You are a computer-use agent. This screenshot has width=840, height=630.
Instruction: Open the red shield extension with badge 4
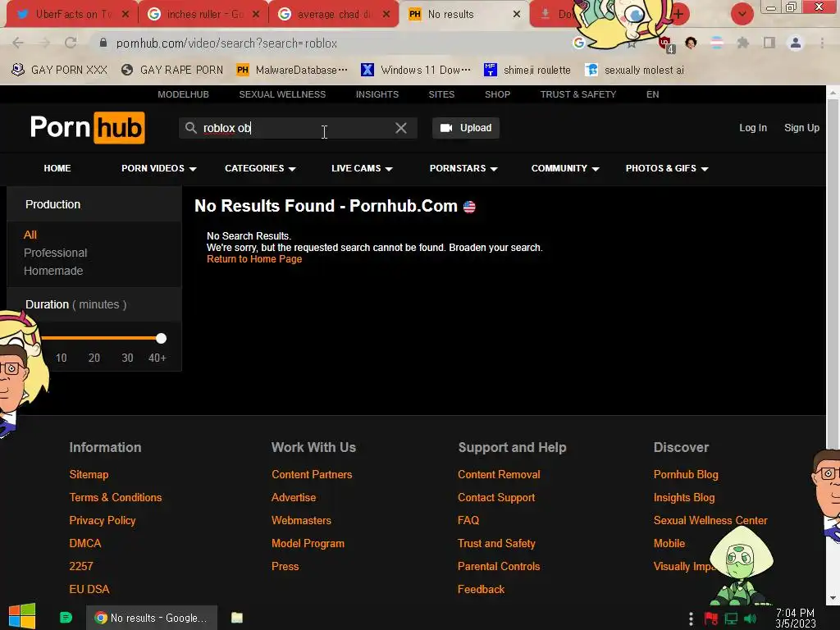point(666,44)
